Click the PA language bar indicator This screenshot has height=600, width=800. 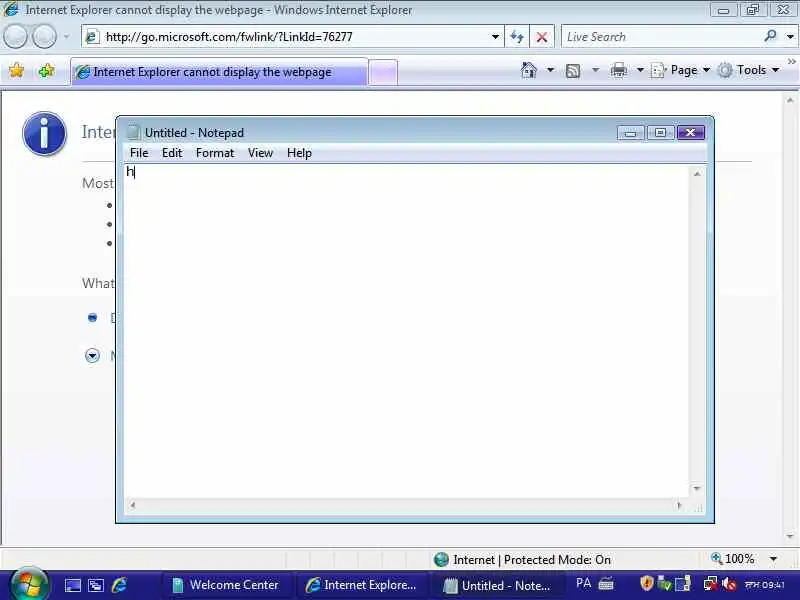(x=583, y=583)
